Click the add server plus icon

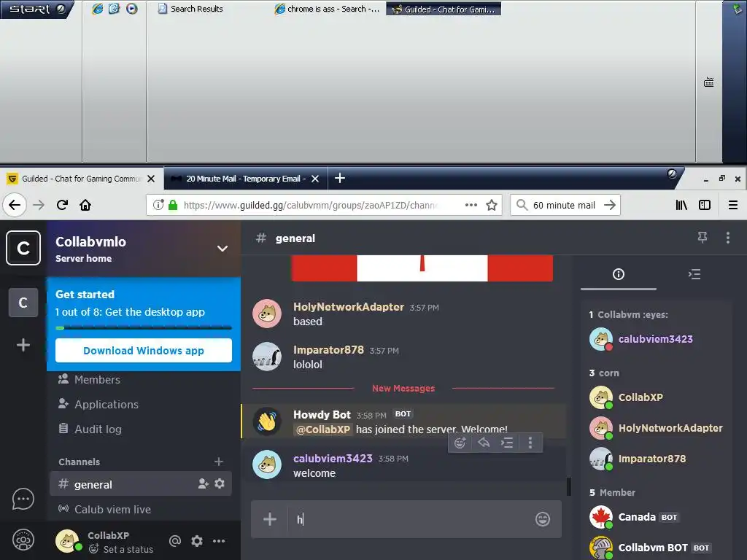coord(23,345)
